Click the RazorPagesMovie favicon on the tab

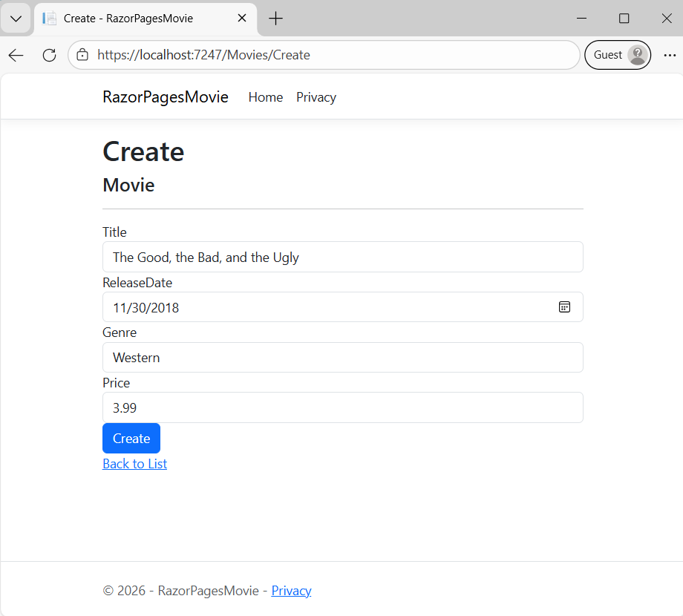tap(48, 18)
